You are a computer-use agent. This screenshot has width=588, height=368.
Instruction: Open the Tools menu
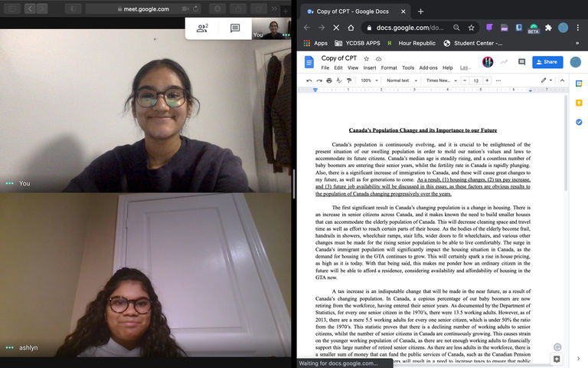point(408,68)
